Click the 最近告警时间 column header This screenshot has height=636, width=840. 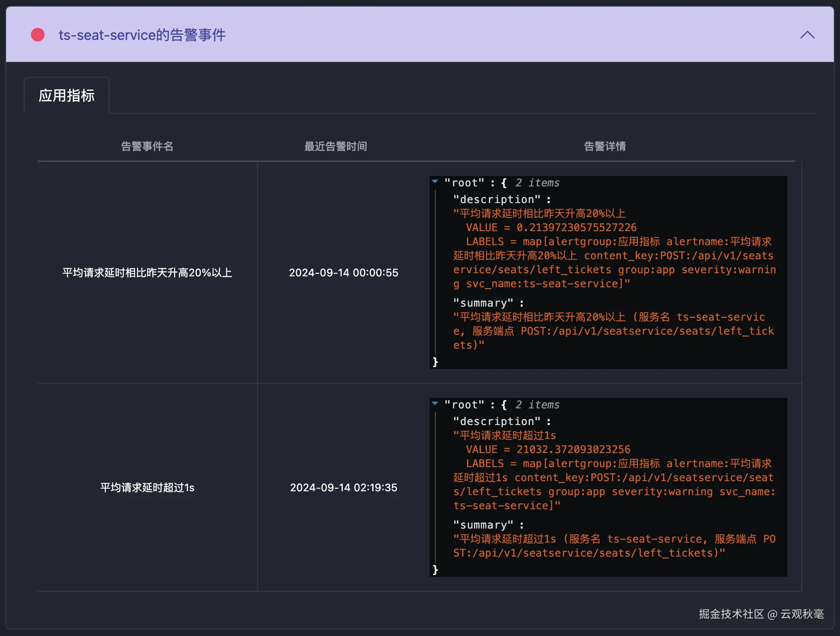336,146
